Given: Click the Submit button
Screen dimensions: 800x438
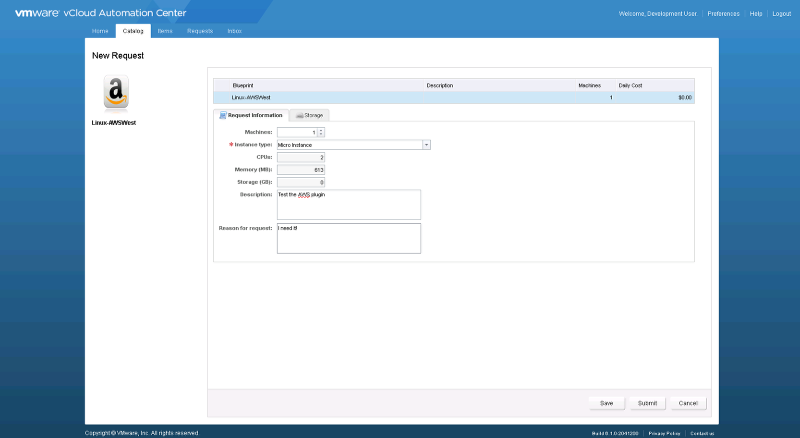Looking at the screenshot, I should pos(647,403).
